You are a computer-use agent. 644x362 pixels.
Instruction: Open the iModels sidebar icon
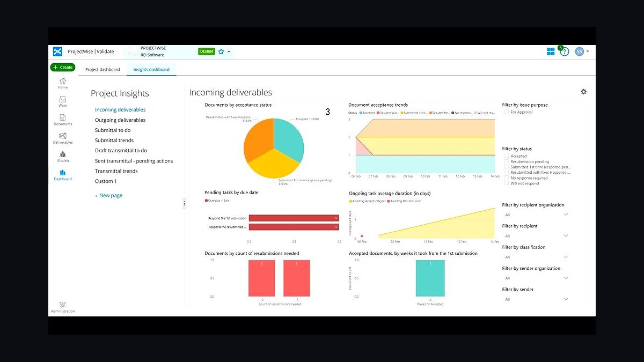tap(63, 157)
